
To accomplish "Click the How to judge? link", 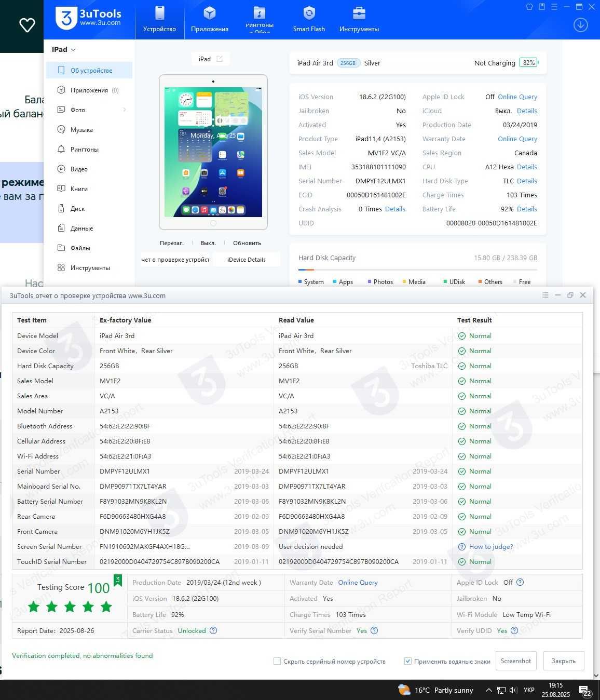I will point(491,546).
